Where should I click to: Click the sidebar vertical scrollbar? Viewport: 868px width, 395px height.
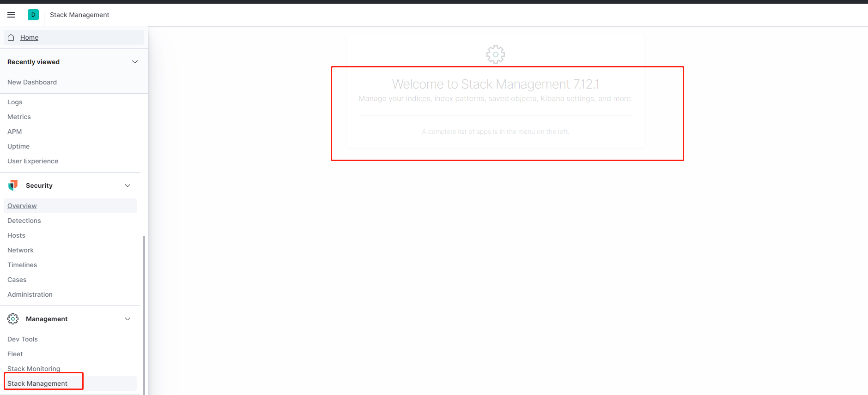(144, 315)
